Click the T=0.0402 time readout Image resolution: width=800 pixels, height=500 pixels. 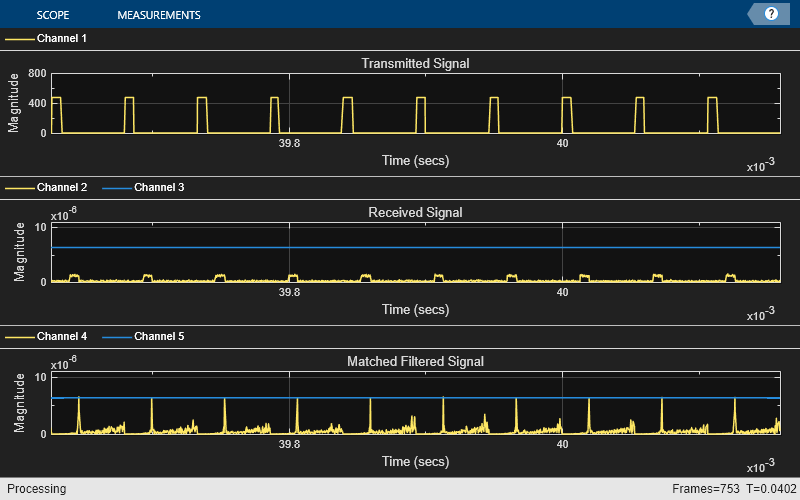point(771,489)
